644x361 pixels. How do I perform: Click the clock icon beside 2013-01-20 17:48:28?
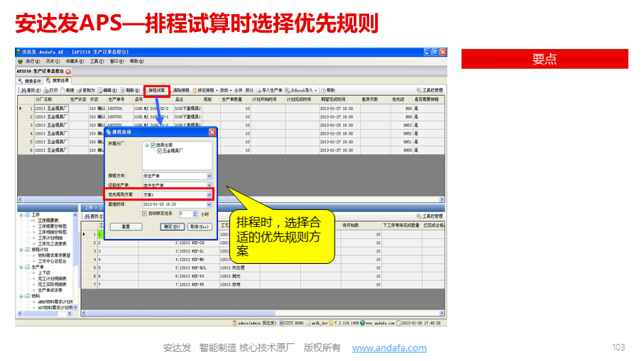pos(398,323)
